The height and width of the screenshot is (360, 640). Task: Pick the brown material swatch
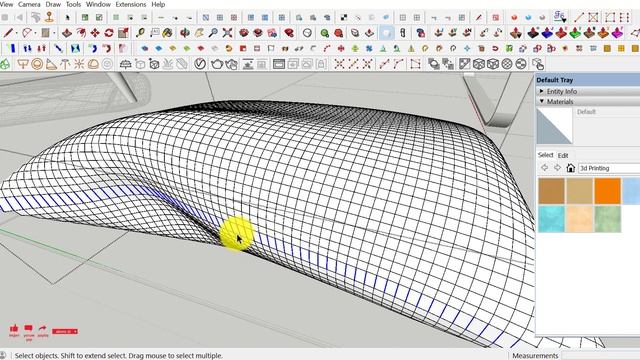(551, 191)
